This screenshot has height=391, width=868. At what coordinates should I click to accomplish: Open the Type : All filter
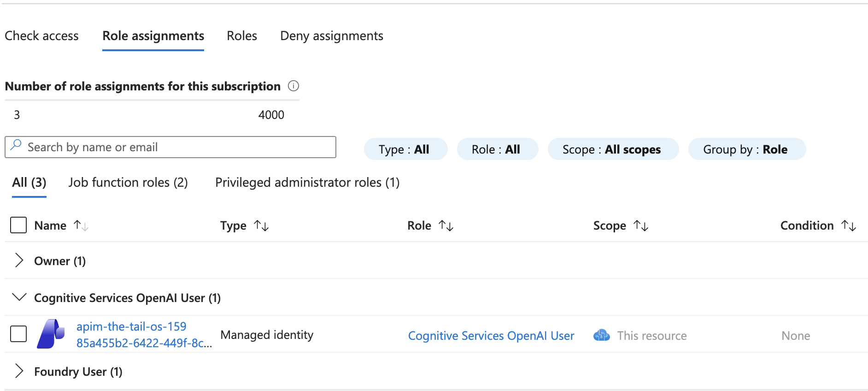(x=405, y=149)
